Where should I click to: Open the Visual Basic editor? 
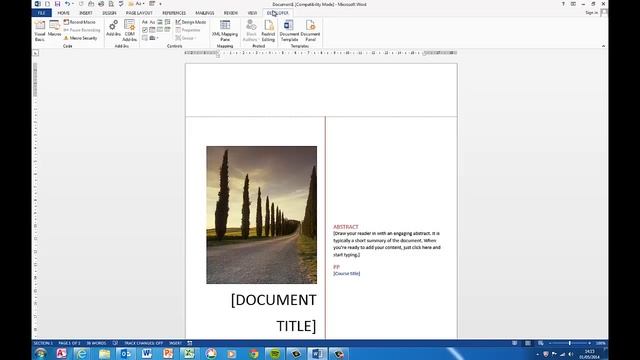pos(40,31)
